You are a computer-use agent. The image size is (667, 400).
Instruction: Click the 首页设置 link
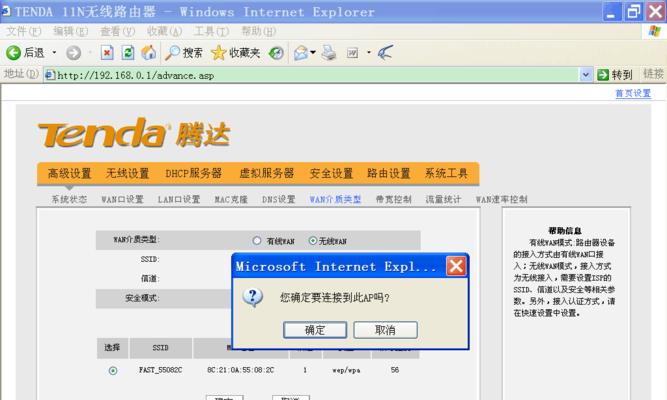(633, 93)
